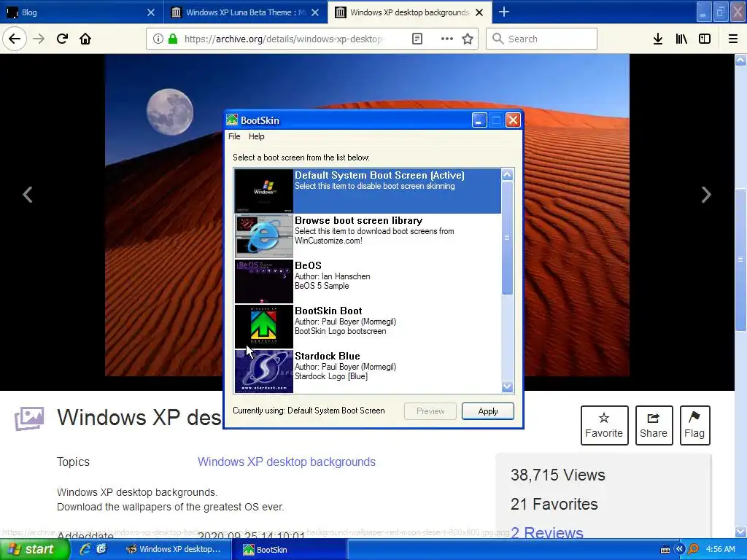Screen dimensions: 747x560
Task: Select the Stardock Blue boot screen
Action: tap(368, 371)
